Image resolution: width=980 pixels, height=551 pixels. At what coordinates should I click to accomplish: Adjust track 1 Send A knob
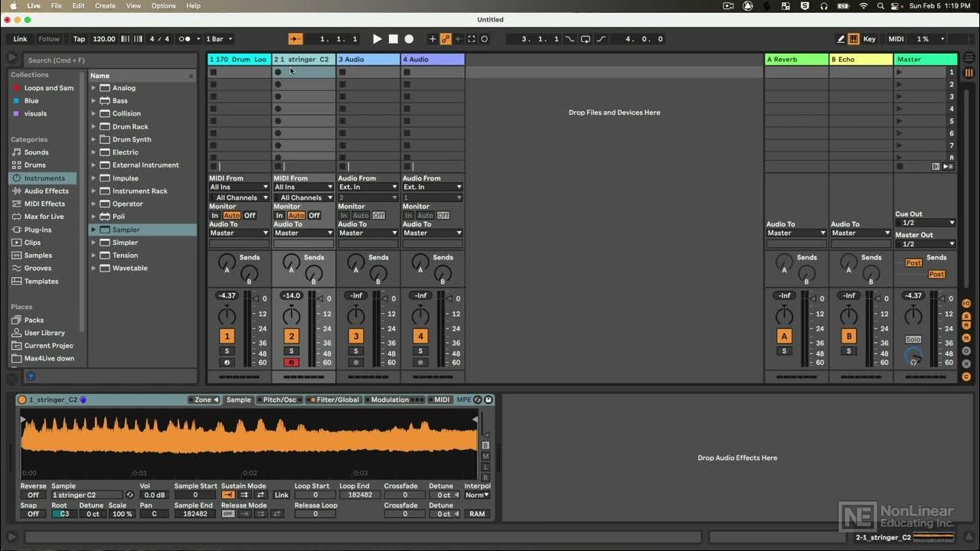tap(227, 262)
